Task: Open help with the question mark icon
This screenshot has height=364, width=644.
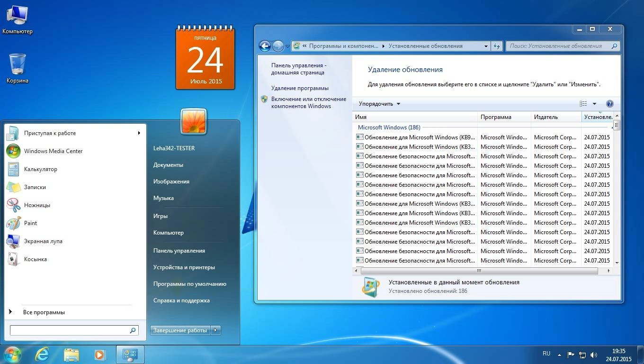Action: click(x=609, y=104)
